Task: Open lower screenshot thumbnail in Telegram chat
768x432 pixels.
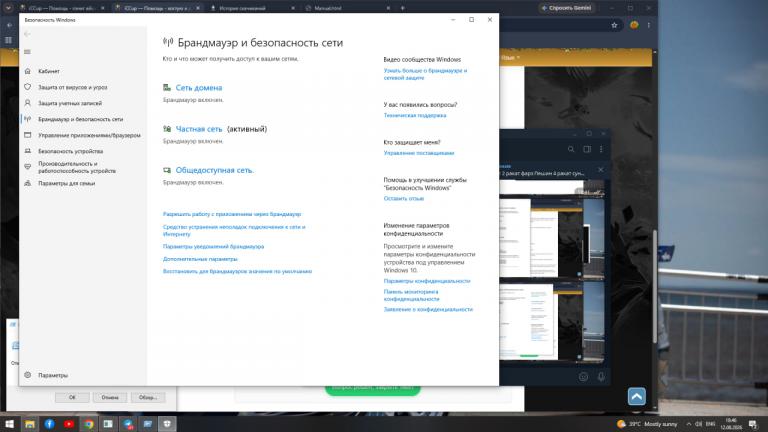Action: [x=552, y=321]
